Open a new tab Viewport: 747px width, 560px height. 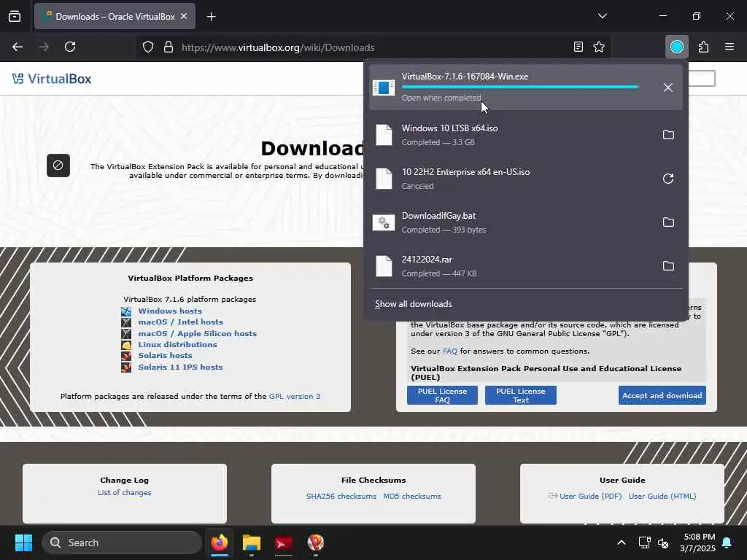[x=211, y=17]
